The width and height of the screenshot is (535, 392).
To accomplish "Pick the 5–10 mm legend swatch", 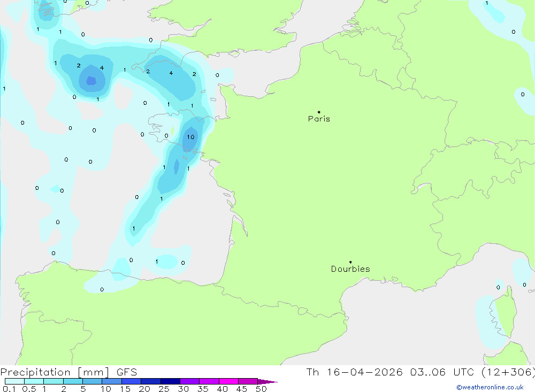I will (x=92, y=381).
